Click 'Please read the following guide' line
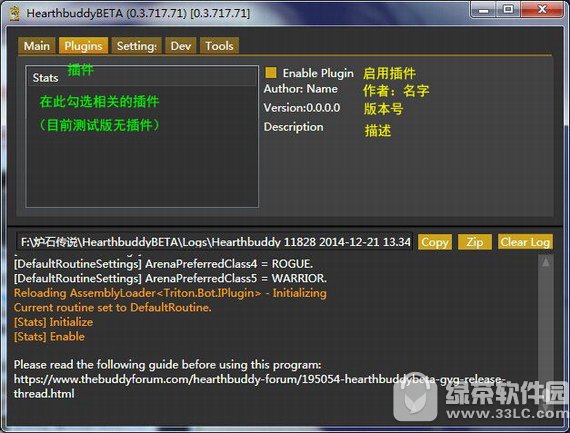Image resolution: width=570 pixels, height=433 pixels. [168, 365]
